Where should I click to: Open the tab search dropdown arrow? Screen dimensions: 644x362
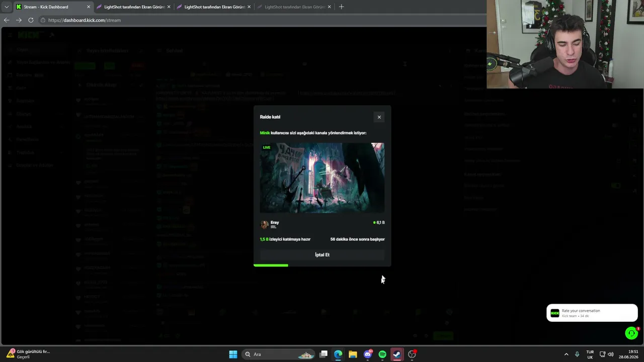click(6, 7)
